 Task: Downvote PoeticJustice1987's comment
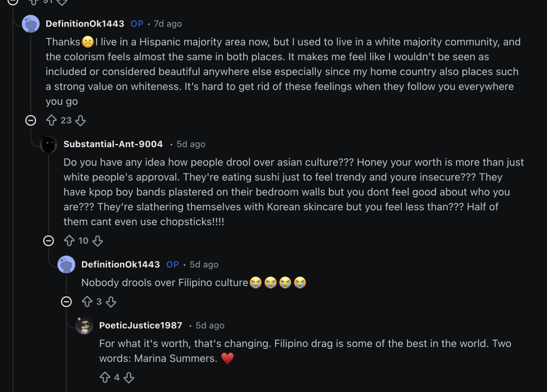click(x=129, y=378)
